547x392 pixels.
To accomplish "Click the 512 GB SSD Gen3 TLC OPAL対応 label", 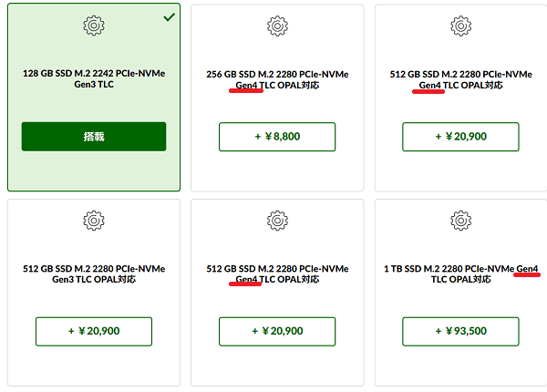I will pyautogui.click(x=94, y=274).
